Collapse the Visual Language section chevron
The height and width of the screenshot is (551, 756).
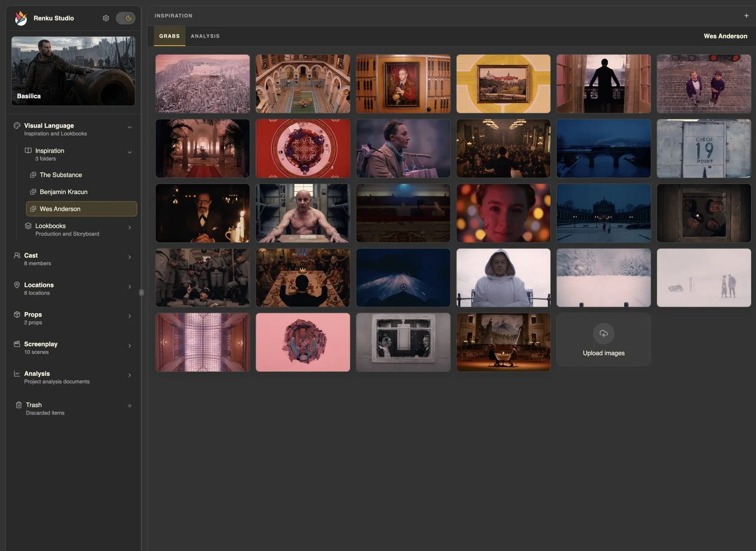(129, 128)
